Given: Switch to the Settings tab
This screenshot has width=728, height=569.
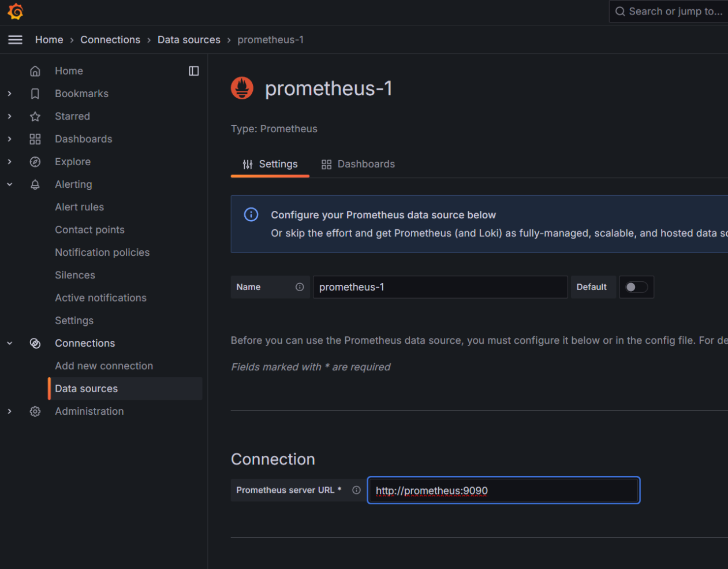Looking at the screenshot, I should click(270, 164).
